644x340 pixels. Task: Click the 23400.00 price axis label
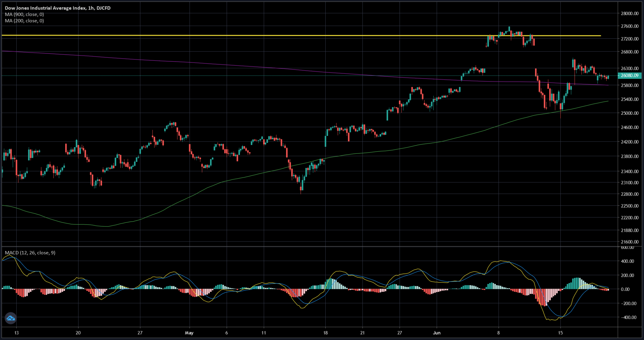[x=629, y=171]
